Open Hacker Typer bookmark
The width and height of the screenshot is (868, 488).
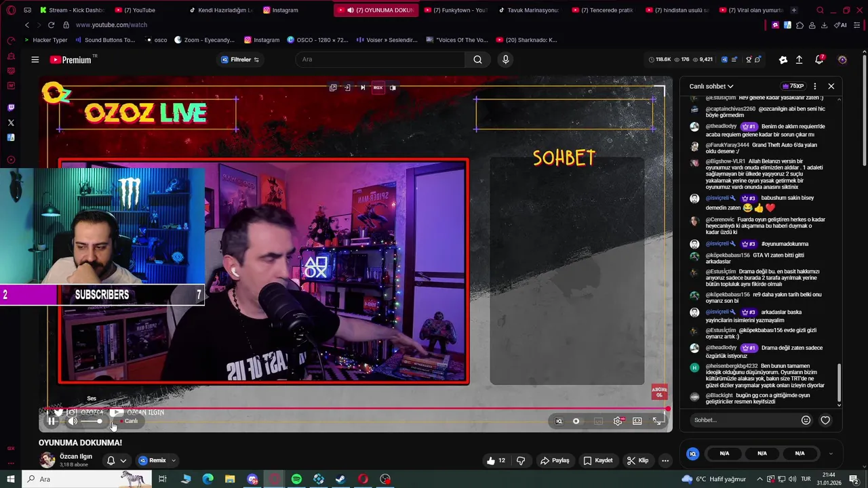coord(45,40)
